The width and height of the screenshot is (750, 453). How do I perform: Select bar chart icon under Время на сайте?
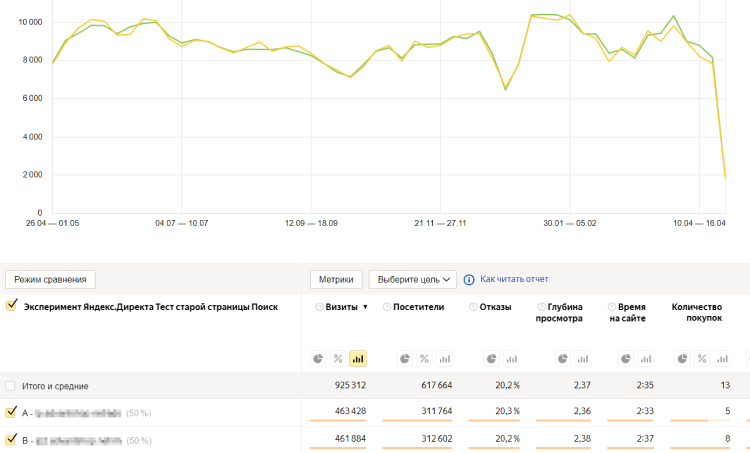[646, 358]
